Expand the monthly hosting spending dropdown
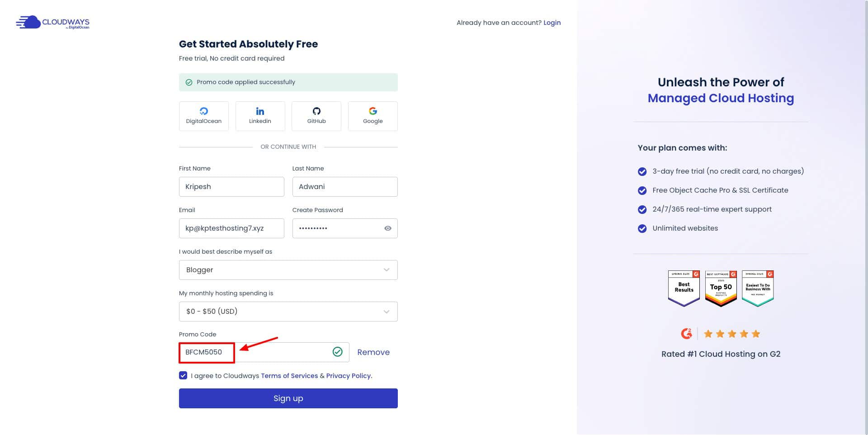Image resolution: width=868 pixels, height=435 pixels. (288, 312)
